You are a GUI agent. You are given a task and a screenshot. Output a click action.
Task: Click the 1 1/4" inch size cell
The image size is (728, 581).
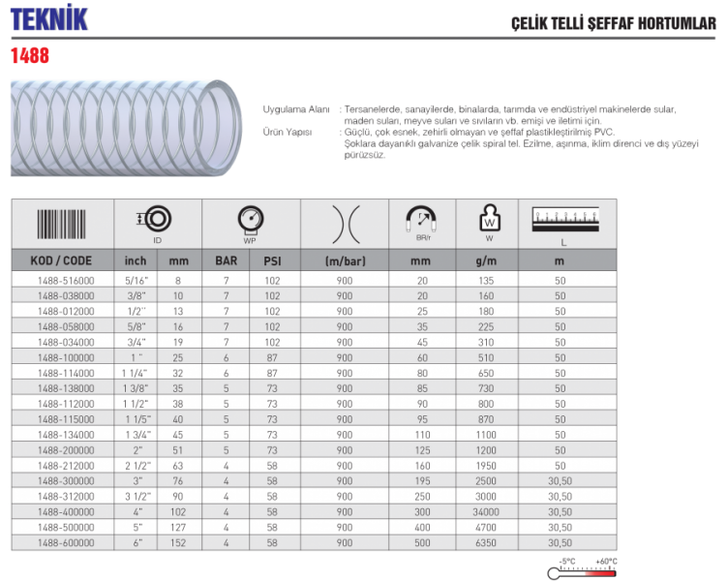(136, 373)
